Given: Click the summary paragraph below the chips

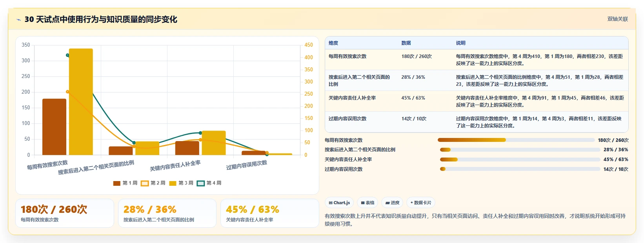Looking at the screenshot, I should tap(475, 220).
